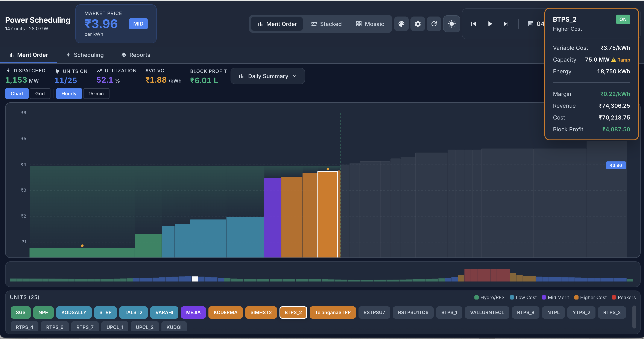Select the Stacked visualization view

(x=327, y=24)
